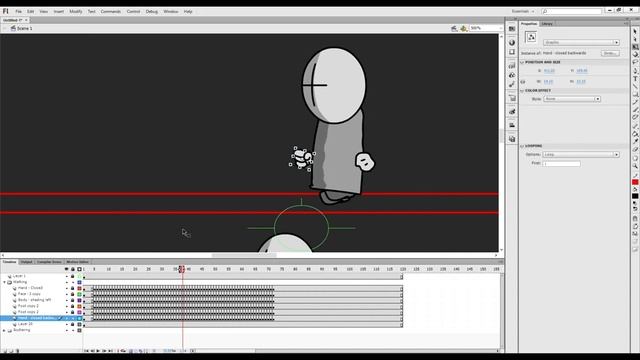Screen dimensions: 640x360
Task: Click the Scene 1 breadcrumb
Action: (24, 29)
